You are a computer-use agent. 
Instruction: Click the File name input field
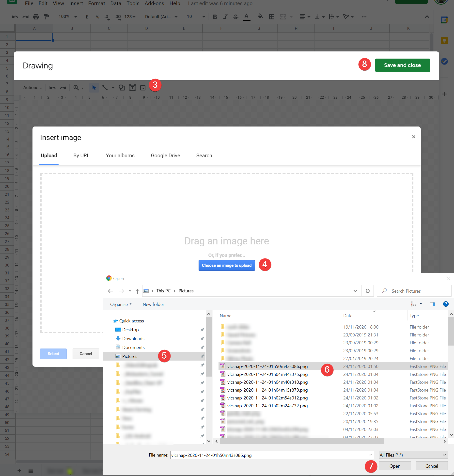(x=272, y=455)
